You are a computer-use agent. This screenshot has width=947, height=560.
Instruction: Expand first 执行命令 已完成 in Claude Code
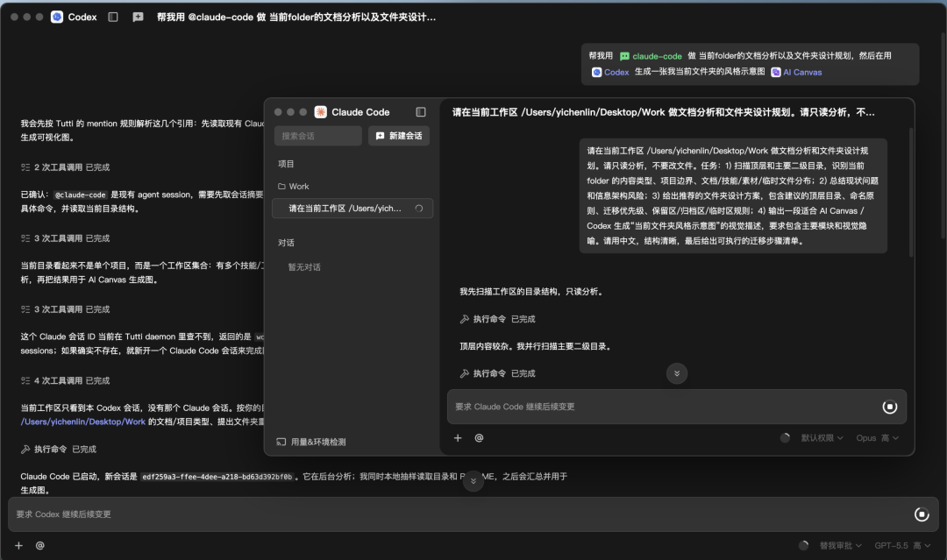[498, 319]
